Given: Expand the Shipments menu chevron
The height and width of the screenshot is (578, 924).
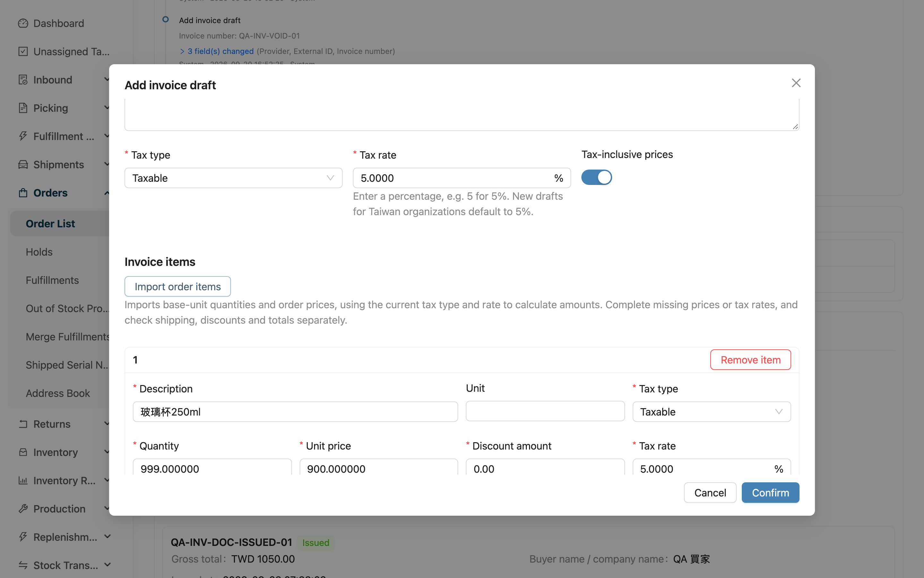Looking at the screenshot, I should coord(107,164).
